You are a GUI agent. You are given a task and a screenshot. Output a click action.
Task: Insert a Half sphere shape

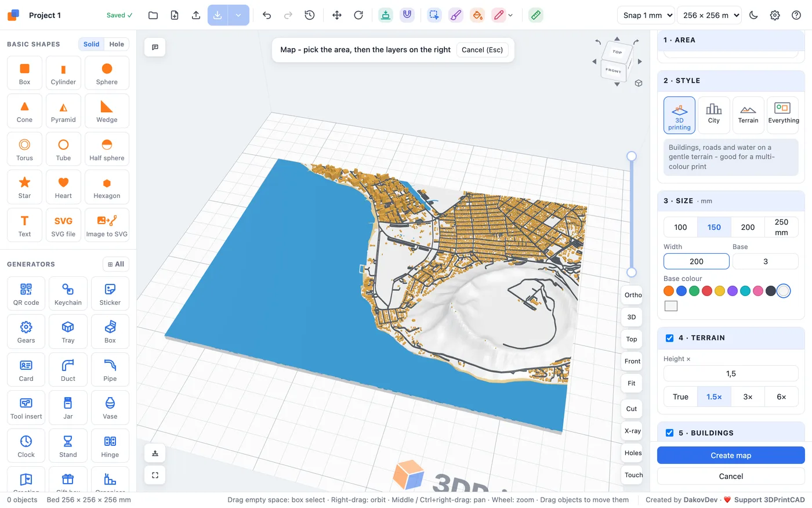click(107, 150)
